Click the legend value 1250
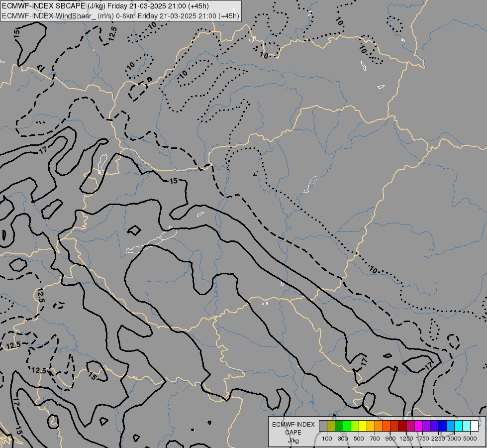Image resolution: width=487 pixels, height=448 pixels. 406,439
